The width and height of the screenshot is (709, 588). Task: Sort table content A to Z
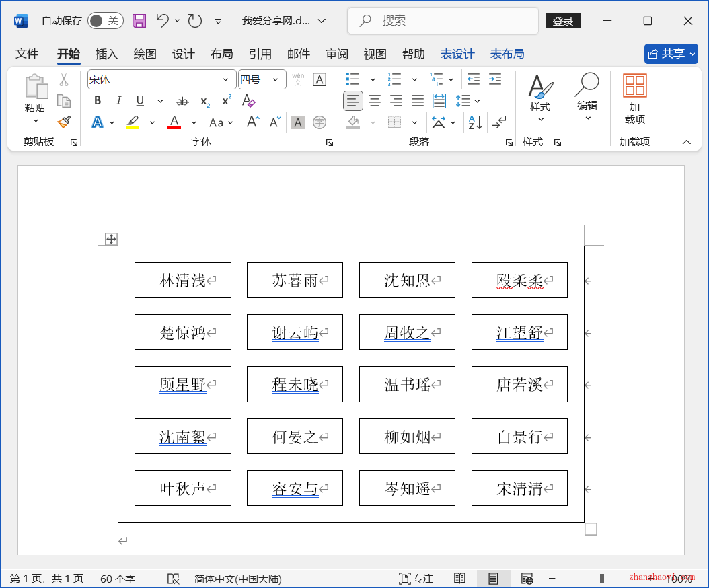[475, 122]
